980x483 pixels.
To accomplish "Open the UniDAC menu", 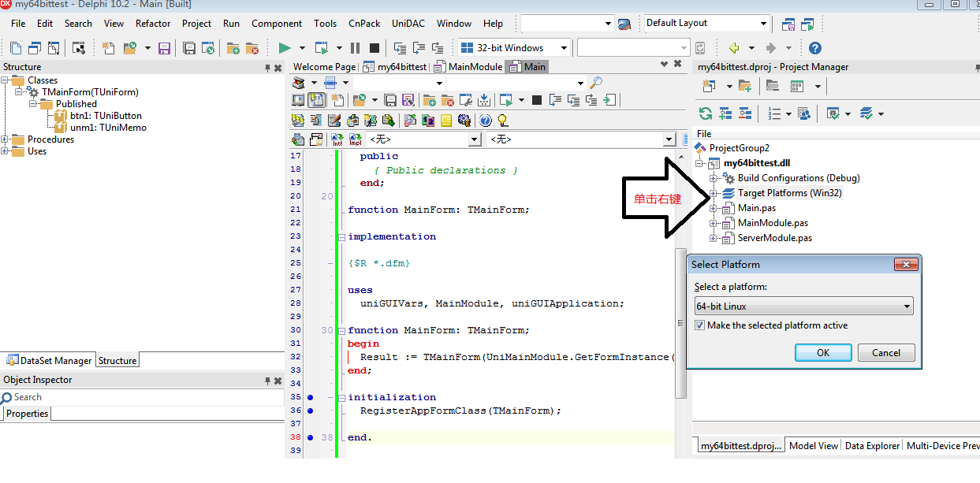I will (x=410, y=24).
